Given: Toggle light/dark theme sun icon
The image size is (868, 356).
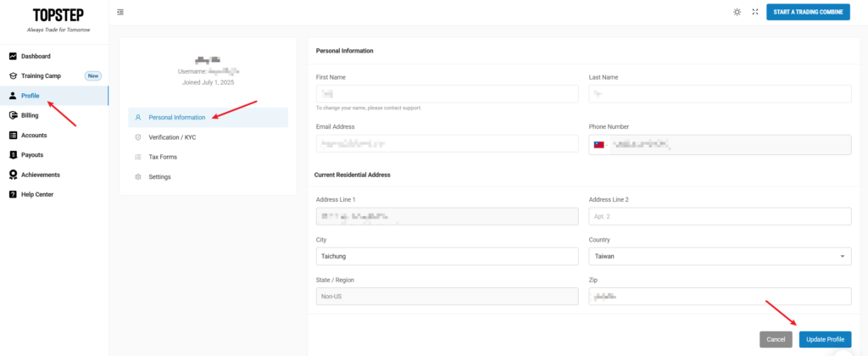Looking at the screenshot, I should [x=737, y=12].
